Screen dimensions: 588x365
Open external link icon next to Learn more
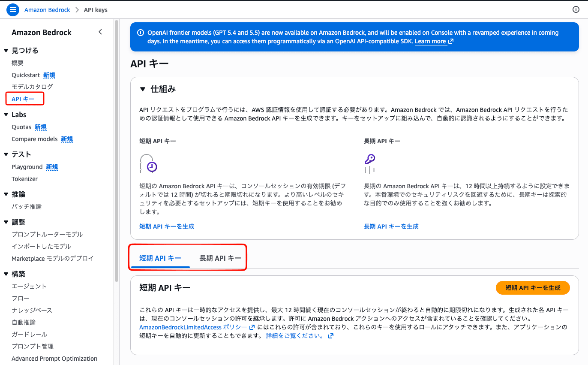pyautogui.click(x=451, y=42)
